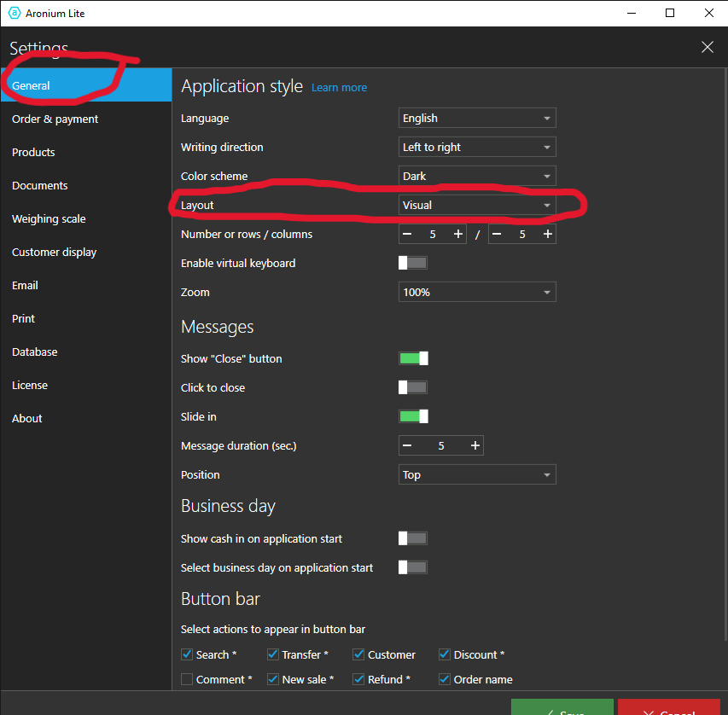This screenshot has width=728, height=715.
Task: Enable the virtual keyboard toggle
Action: tap(413, 263)
